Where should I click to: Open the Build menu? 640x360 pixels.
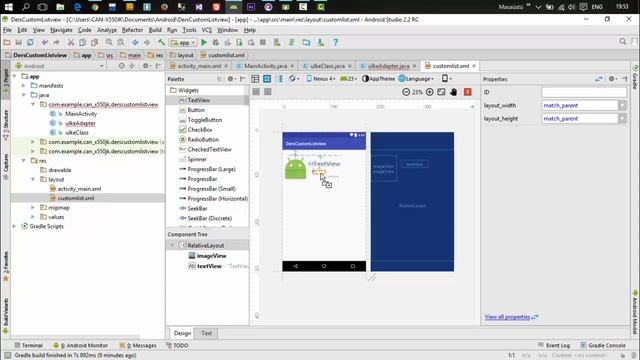[x=155, y=30]
